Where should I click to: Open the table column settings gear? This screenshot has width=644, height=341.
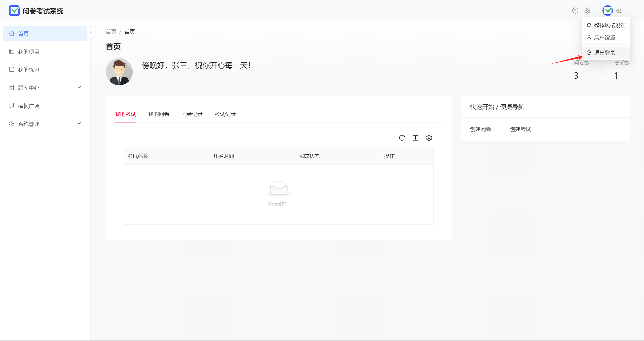tap(429, 138)
